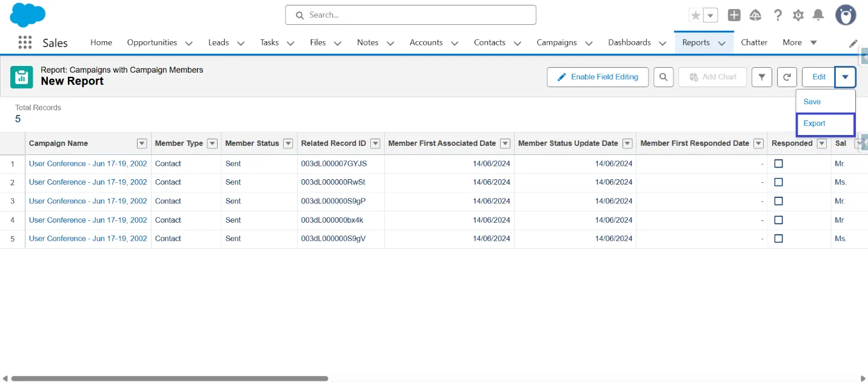The height and width of the screenshot is (382, 868).
Task: Open the Dashboards tab
Action: click(x=629, y=42)
